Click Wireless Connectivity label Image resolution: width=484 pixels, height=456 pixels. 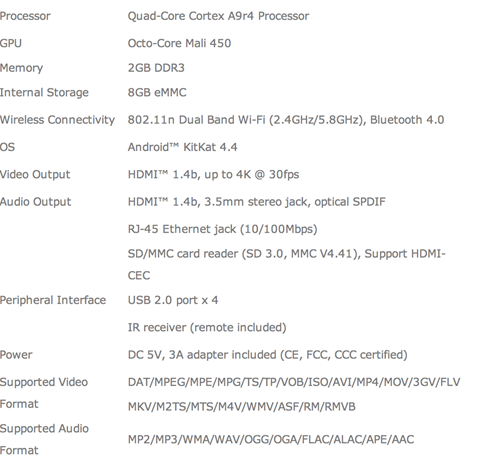tap(57, 120)
